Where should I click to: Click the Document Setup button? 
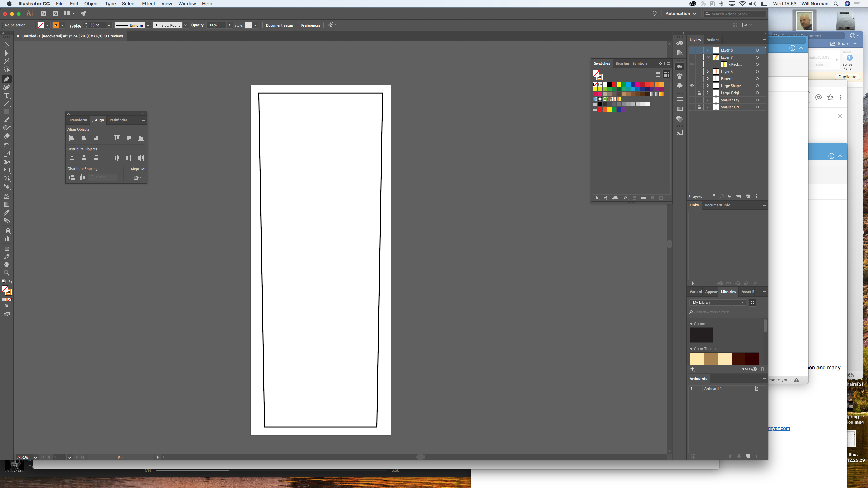279,25
